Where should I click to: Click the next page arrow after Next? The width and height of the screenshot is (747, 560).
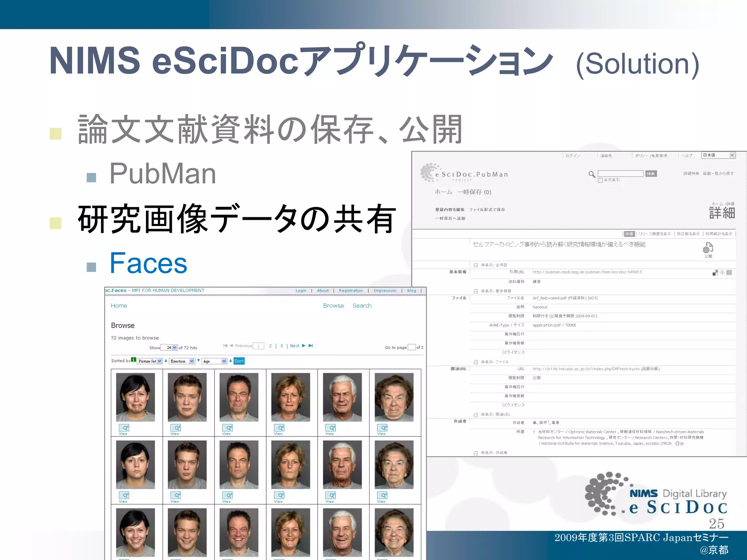coord(304,346)
